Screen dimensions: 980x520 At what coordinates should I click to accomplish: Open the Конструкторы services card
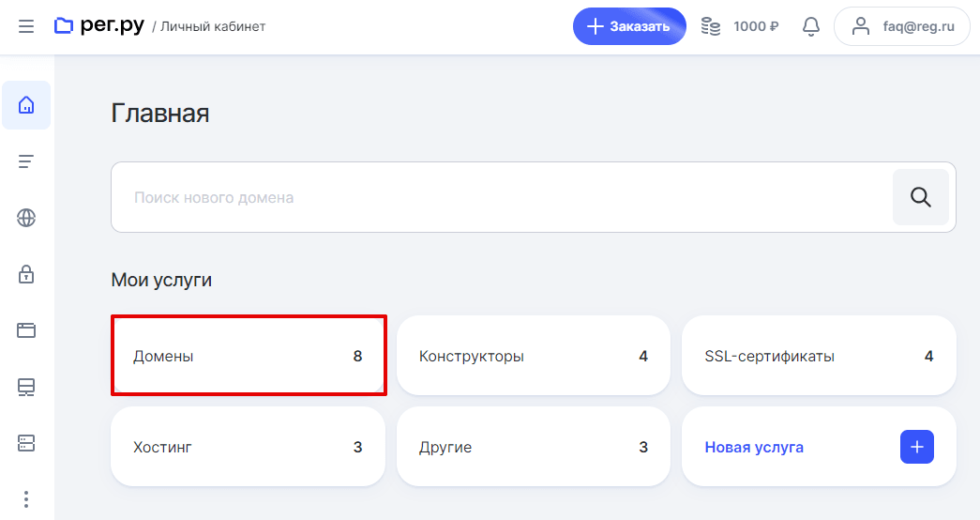[x=533, y=357]
